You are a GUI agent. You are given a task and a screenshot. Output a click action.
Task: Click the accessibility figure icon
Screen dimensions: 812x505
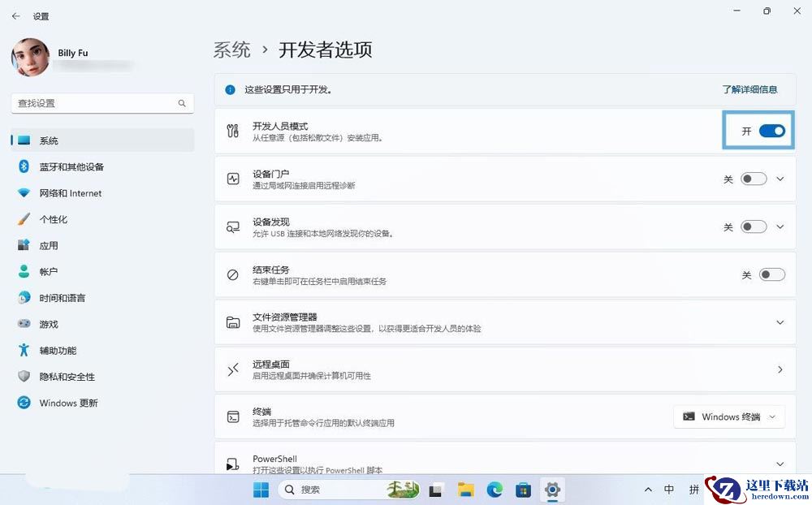(24, 350)
